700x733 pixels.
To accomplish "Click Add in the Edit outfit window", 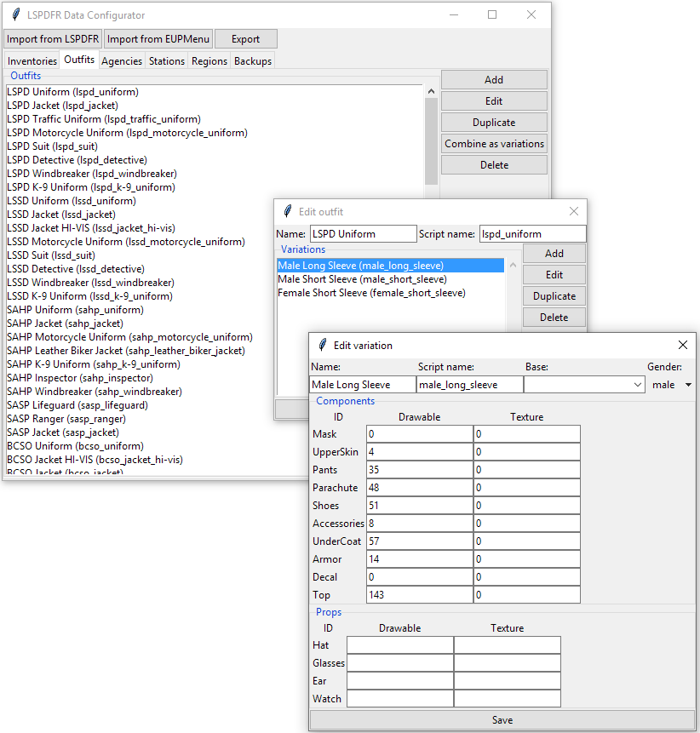I will (x=554, y=254).
